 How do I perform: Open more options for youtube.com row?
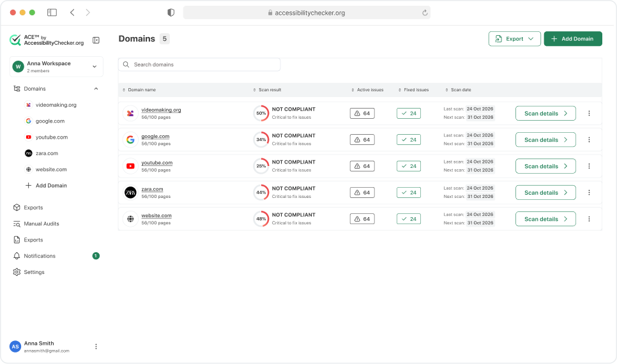click(x=589, y=166)
